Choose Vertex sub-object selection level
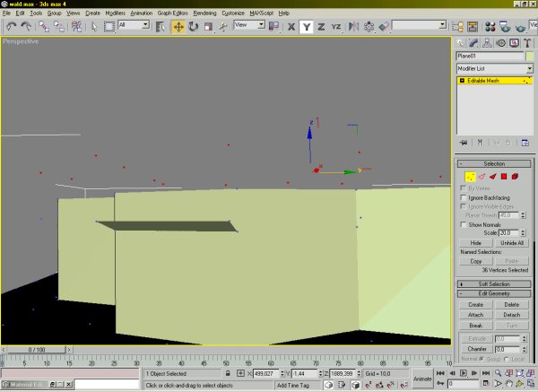Image resolution: width=538 pixels, height=392 pixels. (x=469, y=177)
